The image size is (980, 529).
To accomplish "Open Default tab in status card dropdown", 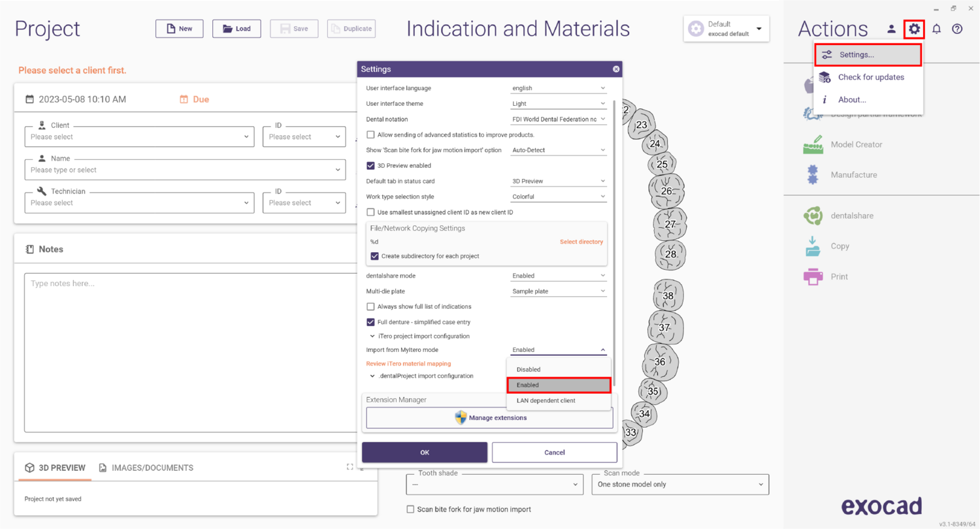I will tap(559, 181).
